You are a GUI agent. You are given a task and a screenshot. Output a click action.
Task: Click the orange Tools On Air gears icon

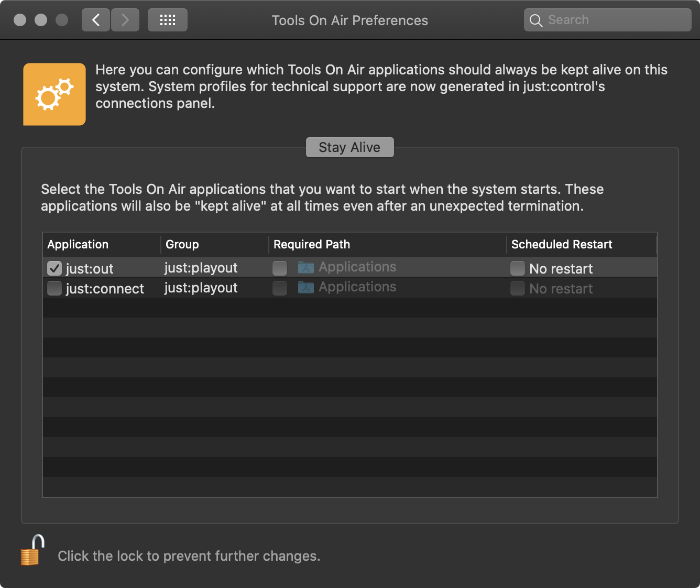[x=54, y=94]
